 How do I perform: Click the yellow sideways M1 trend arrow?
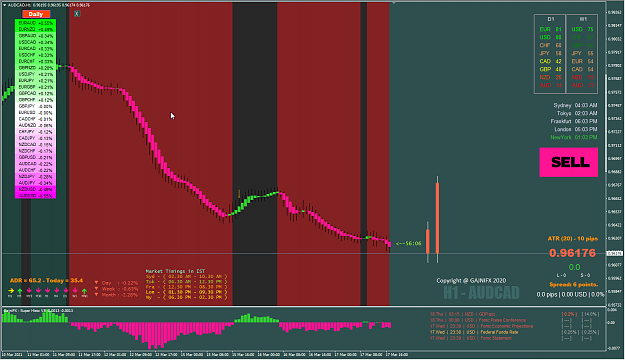point(11,291)
